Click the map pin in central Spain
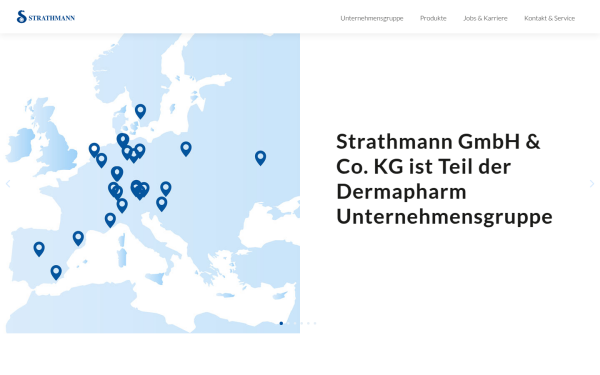The image size is (600, 375). [x=39, y=249]
